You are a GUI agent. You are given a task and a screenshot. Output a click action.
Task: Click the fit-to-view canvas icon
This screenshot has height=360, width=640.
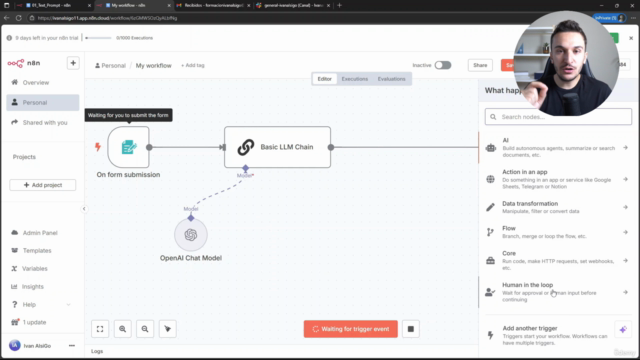click(x=100, y=329)
